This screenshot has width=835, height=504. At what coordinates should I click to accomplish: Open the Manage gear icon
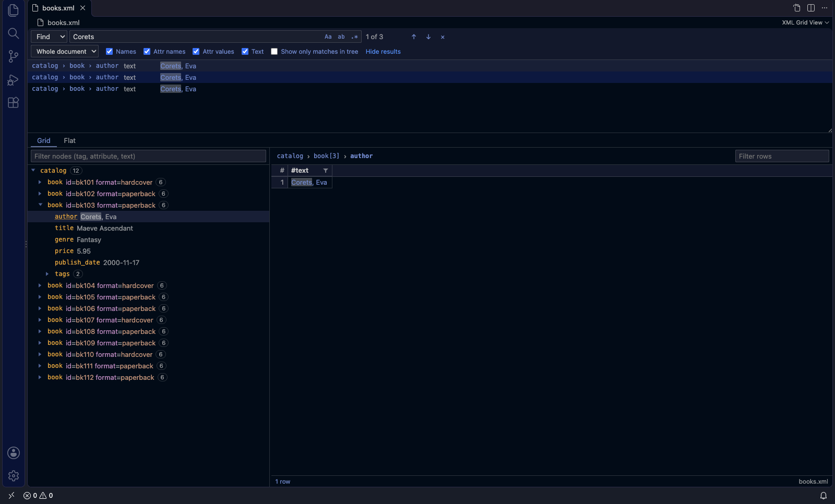click(x=14, y=476)
